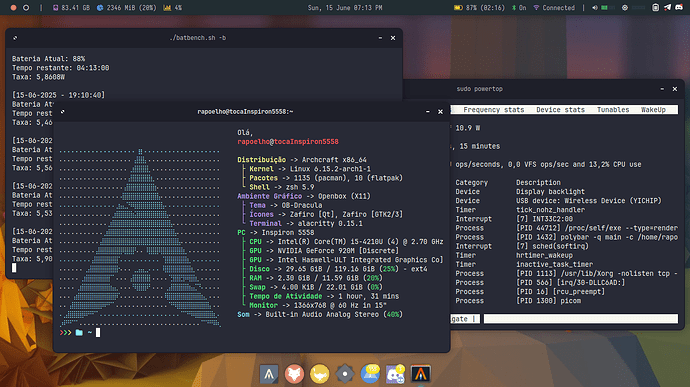Viewport: 690px width, 387px height.
Task: Click the memory icon beside 2346 MiB
Action: (100, 7)
